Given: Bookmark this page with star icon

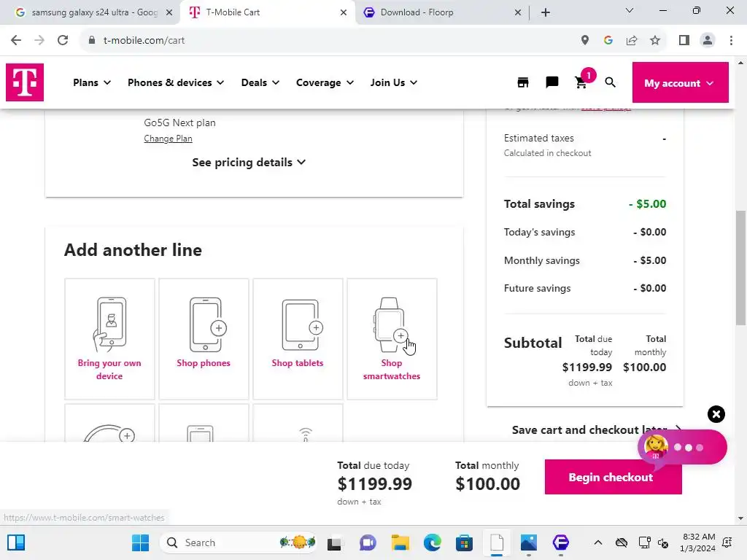Looking at the screenshot, I should tap(655, 40).
